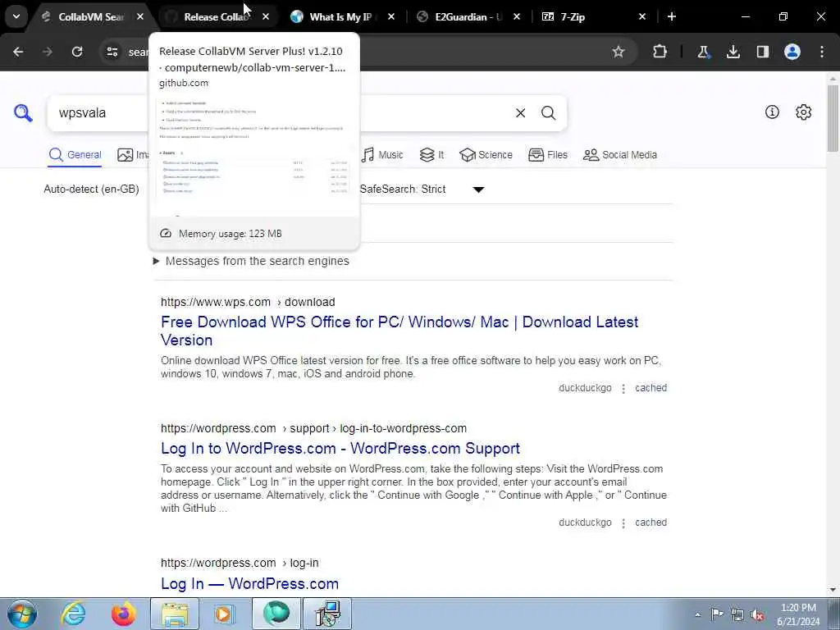
Task: Open the Chrome profile avatar
Action: click(792, 52)
